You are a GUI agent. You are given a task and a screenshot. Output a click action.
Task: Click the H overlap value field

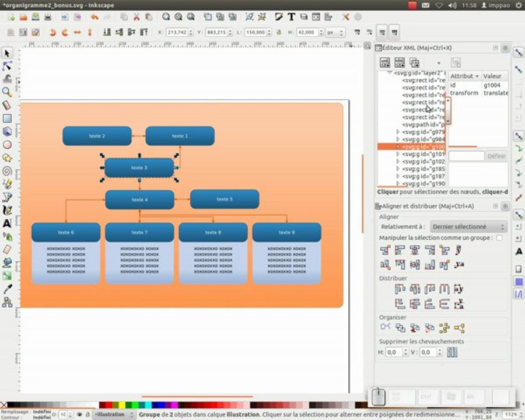point(394,352)
